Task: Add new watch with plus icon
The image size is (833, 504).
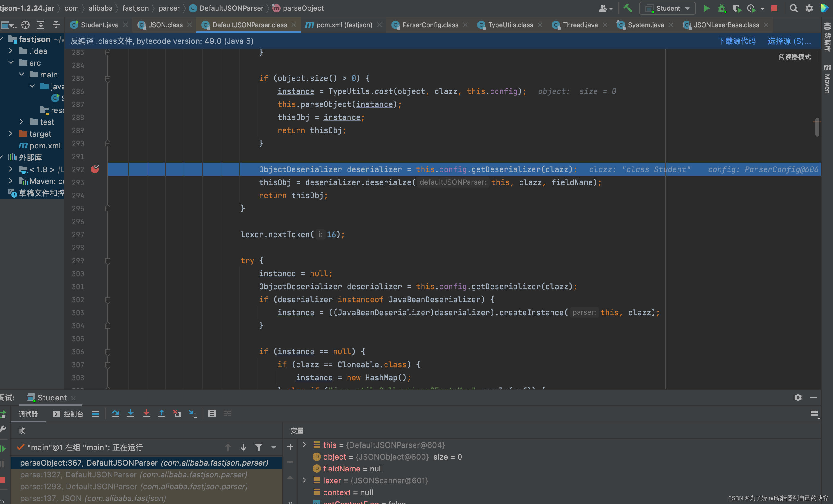Action: tap(290, 447)
